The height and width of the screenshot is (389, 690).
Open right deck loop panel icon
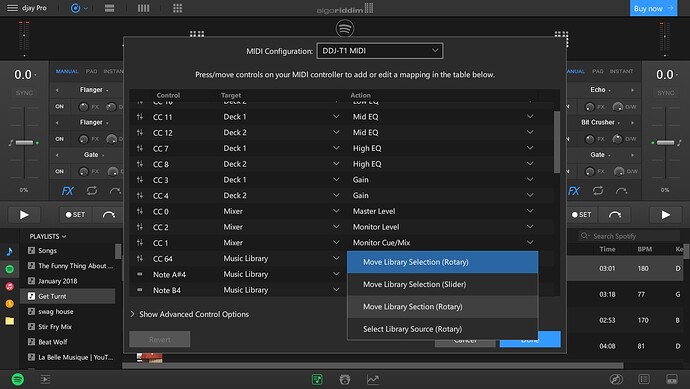click(x=598, y=191)
